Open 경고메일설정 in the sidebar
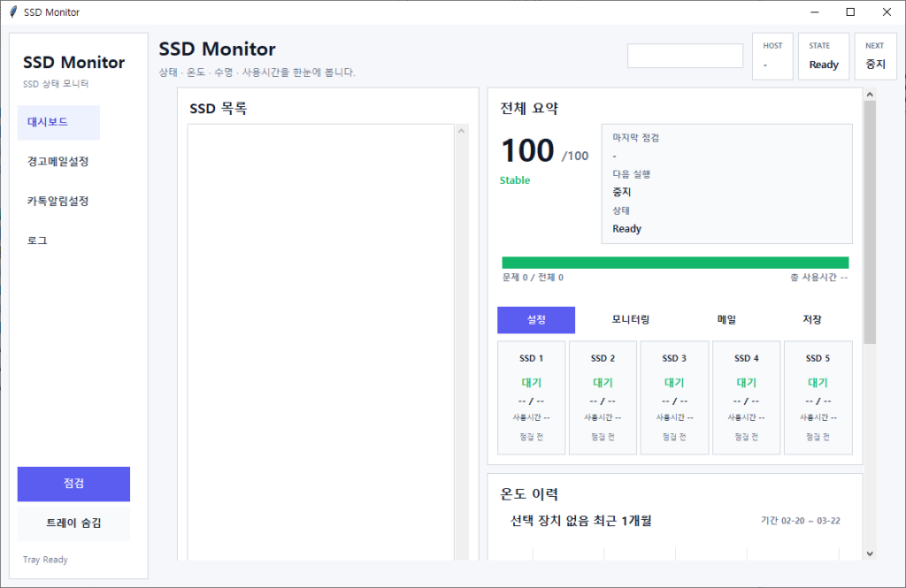This screenshot has width=906, height=588. 58,162
